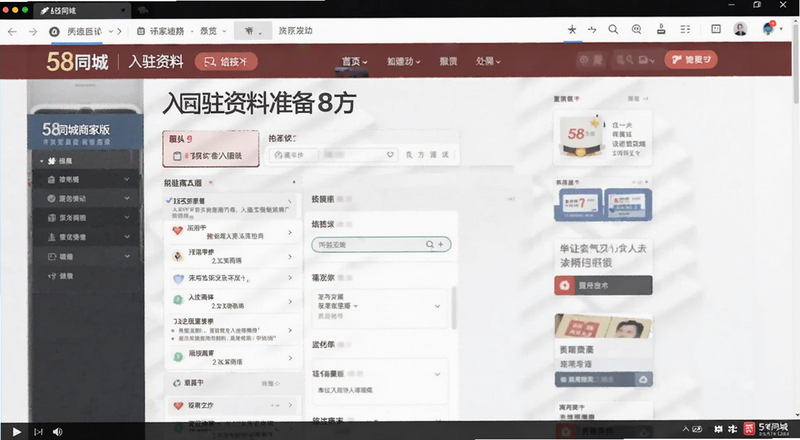Click the red pill button beside 入驻资料
The height and width of the screenshot is (440, 800).
tap(226, 62)
